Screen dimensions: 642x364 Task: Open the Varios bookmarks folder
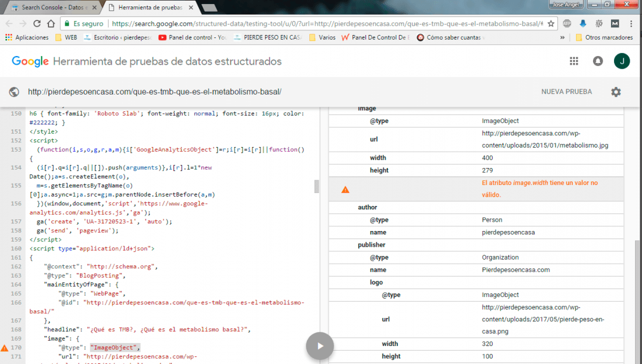(322, 37)
